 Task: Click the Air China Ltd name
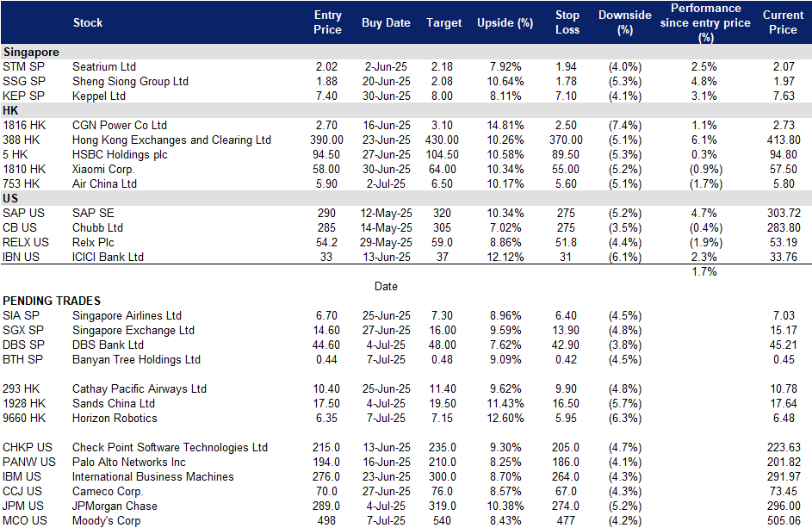(x=104, y=184)
